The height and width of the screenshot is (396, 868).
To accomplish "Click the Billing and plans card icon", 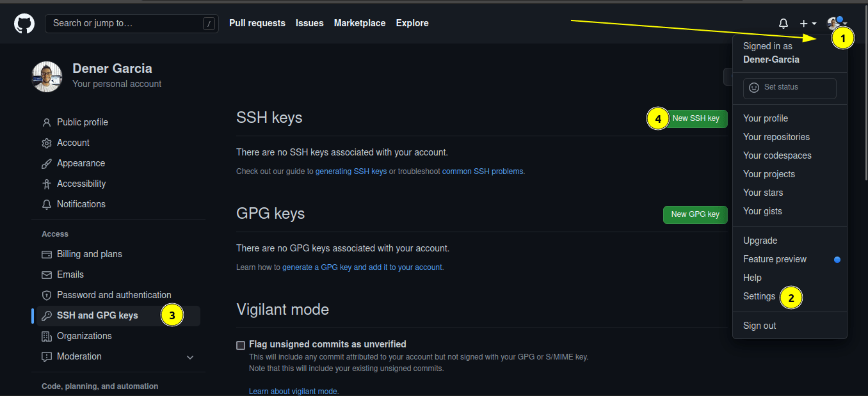I will [46, 254].
